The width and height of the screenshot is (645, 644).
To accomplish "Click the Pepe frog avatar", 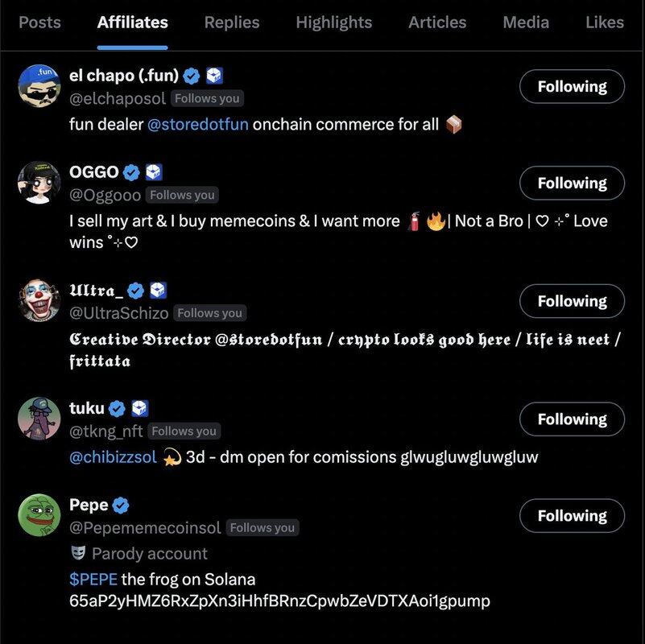I will click(39, 515).
